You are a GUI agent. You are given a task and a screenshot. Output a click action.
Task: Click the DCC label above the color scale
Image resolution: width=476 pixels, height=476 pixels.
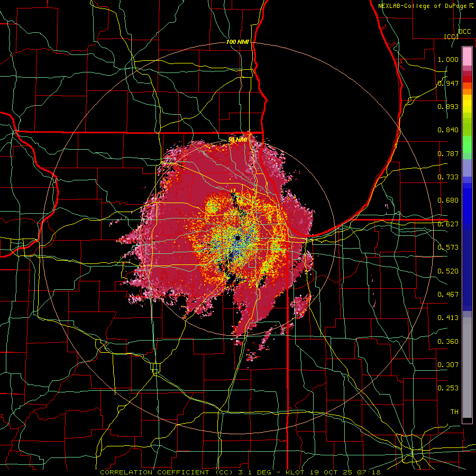465,32
